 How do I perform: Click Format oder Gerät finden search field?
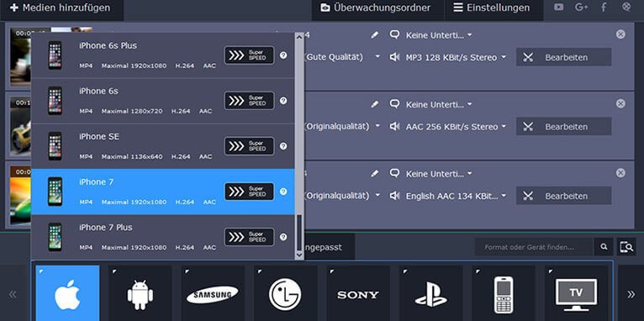535,247
